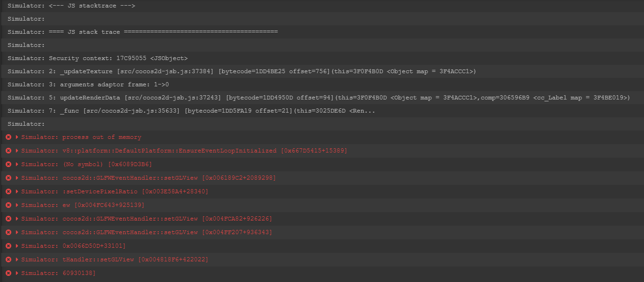Click the error icon on the 0x0066D50D+33101 line
Screen dimensions: 644x282
(x=8, y=246)
